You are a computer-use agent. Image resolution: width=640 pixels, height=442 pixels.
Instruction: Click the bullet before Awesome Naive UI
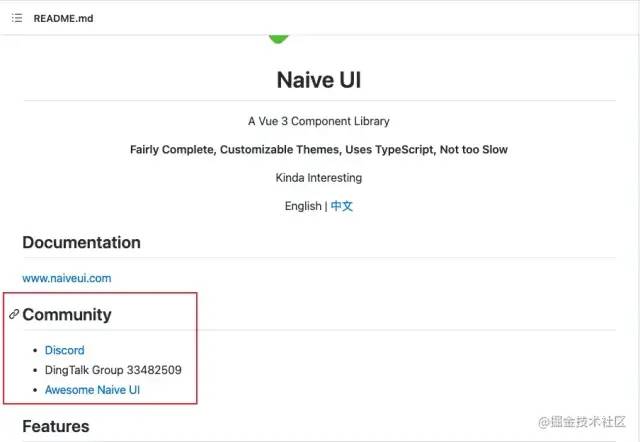coord(34,390)
